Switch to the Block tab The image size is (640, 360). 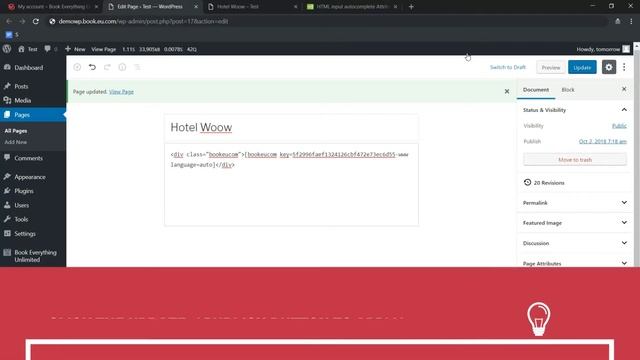click(568, 90)
